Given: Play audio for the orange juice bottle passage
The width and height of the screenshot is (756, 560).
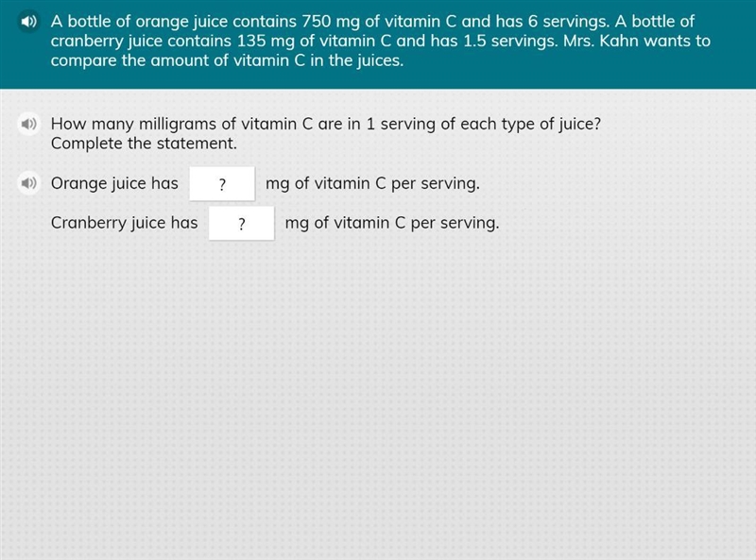Looking at the screenshot, I should (28, 21).
